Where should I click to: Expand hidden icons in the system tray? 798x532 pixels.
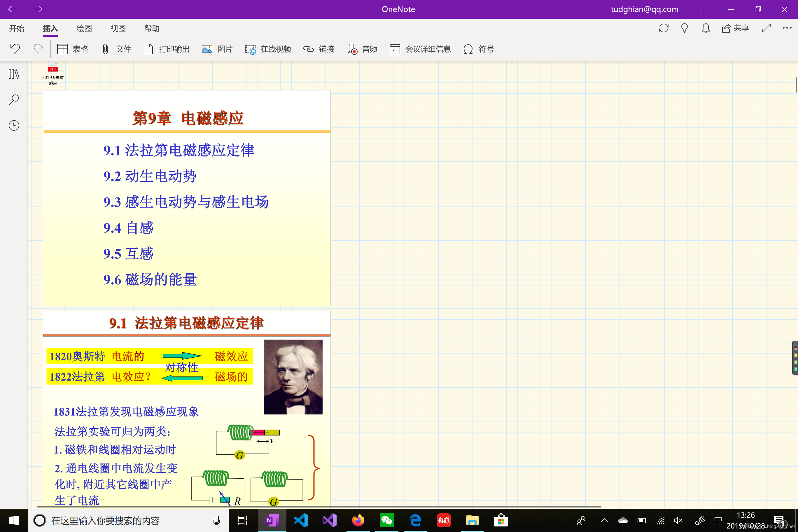(604, 520)
